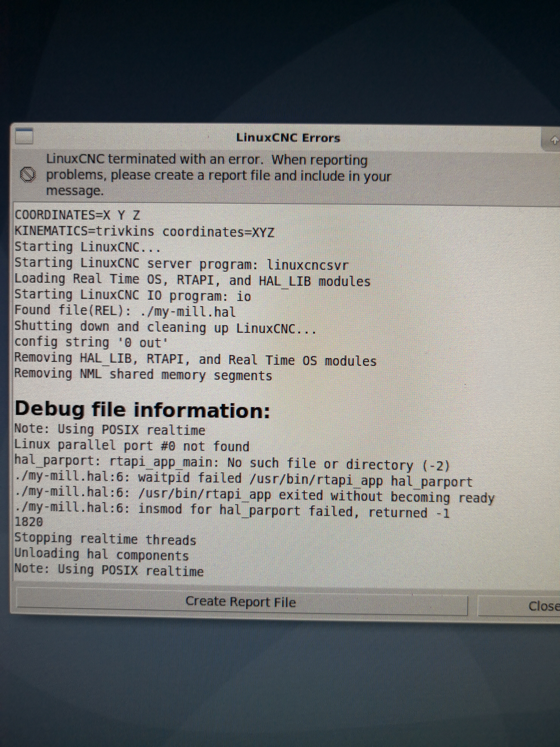This screenshot has width=560, height=747.
Task: Click the 'Unloading hal components' line
Action: [101, 555]
